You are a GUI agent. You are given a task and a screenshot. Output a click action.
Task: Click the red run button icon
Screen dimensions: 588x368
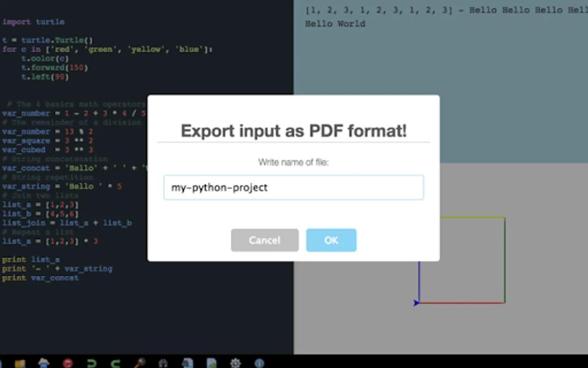pos(68,363)
